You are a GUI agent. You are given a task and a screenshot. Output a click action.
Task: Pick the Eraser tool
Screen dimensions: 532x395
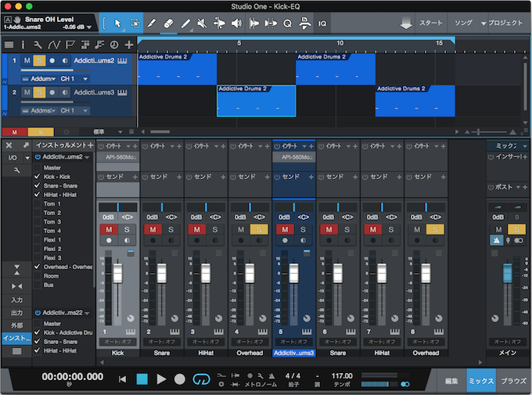coord(168,23)
